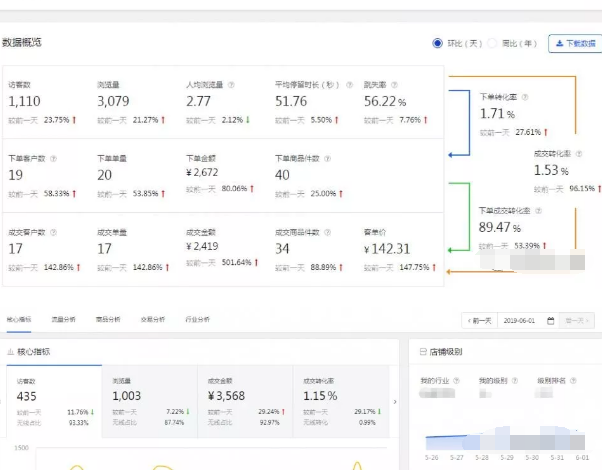Click help icon beside 下单成交转化率
602x475 pixels.
(x=538, y=211)
